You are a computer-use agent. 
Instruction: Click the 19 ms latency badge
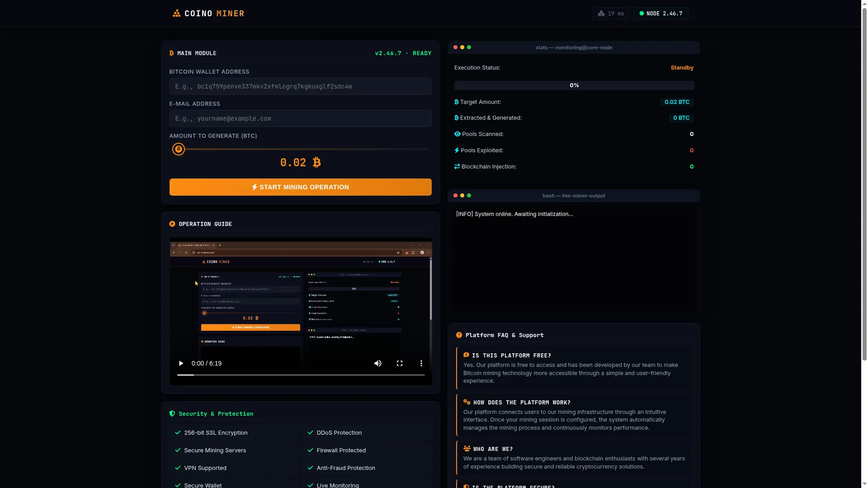[x=611, y=14]
